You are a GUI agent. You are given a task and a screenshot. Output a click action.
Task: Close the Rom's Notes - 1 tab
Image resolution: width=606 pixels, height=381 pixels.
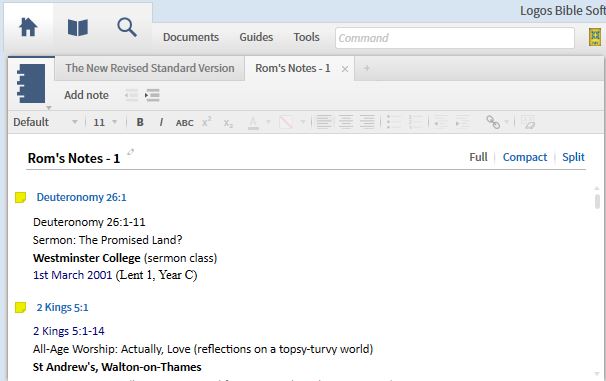[345, 69]
